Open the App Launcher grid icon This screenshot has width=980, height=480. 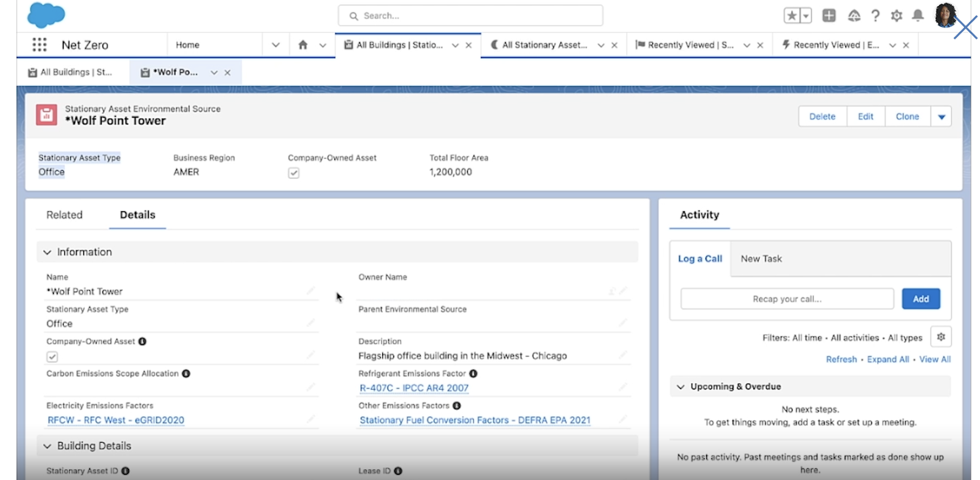pos(39,45)
